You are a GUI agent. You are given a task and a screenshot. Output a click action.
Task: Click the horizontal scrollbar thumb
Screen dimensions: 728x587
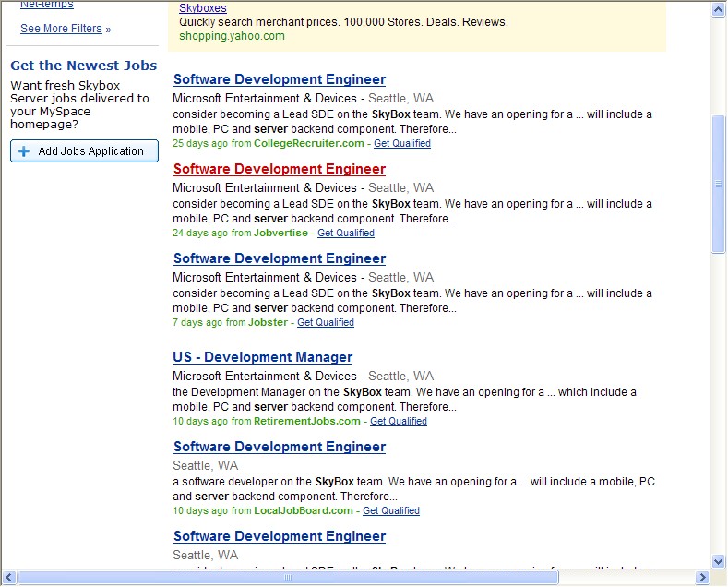[x=288, y=578]
